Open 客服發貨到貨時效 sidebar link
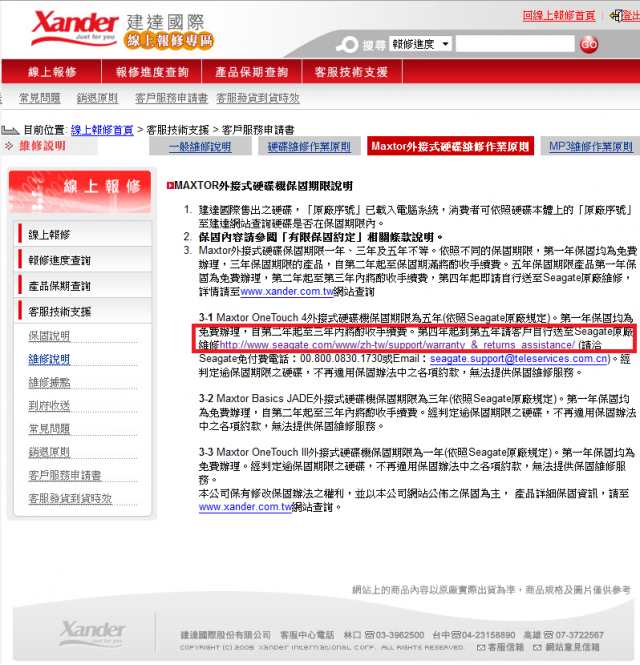 coord(70,498)
